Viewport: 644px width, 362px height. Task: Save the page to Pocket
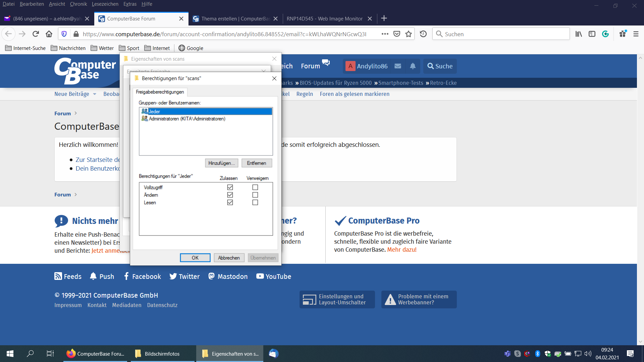[397, 34]
